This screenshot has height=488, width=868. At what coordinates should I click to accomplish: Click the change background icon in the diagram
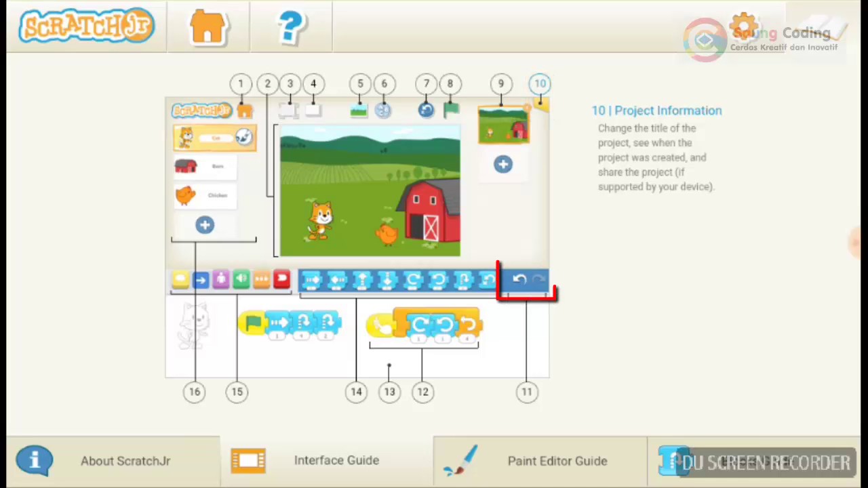click(x=359, y=110)
